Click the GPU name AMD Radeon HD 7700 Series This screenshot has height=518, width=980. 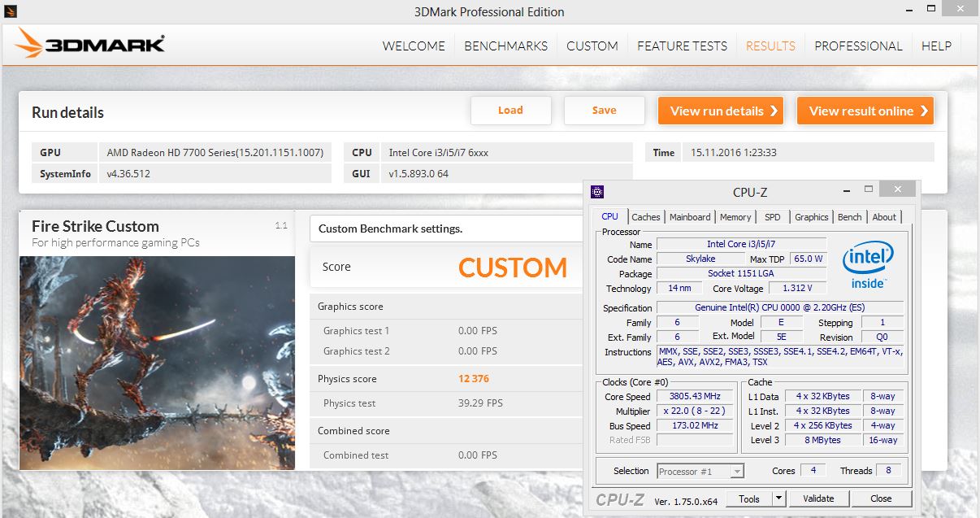click(x=215, y=152)
